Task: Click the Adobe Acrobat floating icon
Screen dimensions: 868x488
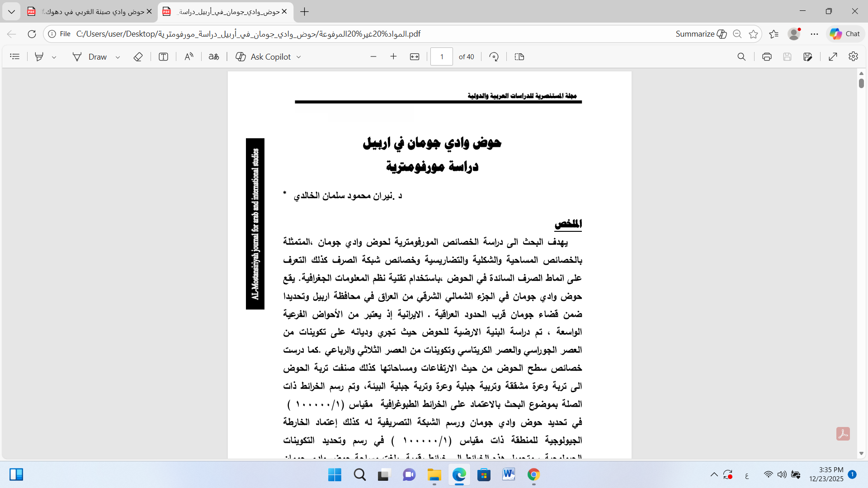Action: 843,434
